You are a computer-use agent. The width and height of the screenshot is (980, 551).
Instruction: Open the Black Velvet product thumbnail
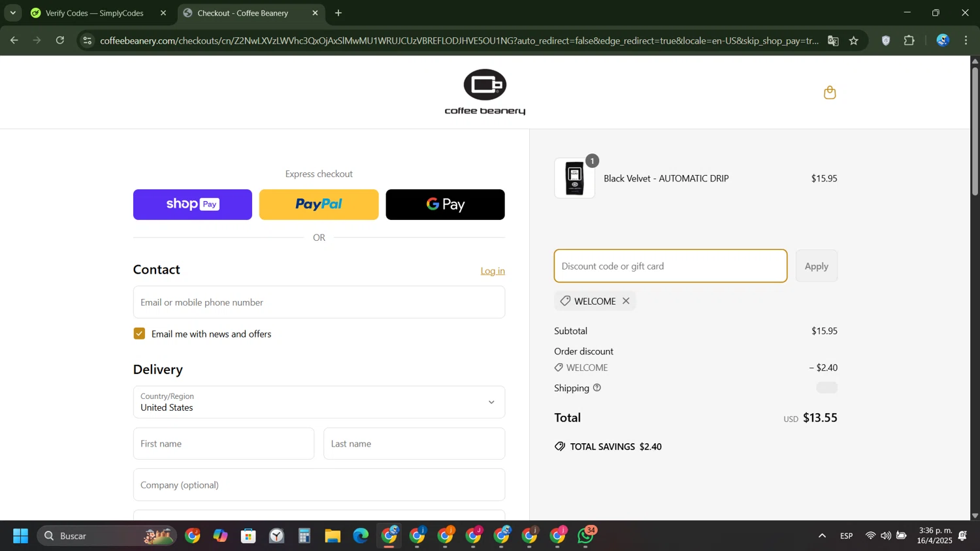point(575,178)
